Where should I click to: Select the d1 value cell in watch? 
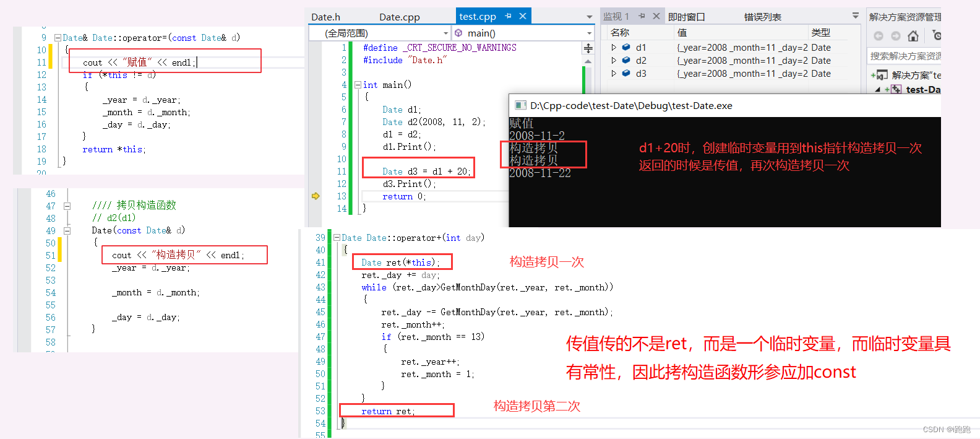tap(742, 48)
